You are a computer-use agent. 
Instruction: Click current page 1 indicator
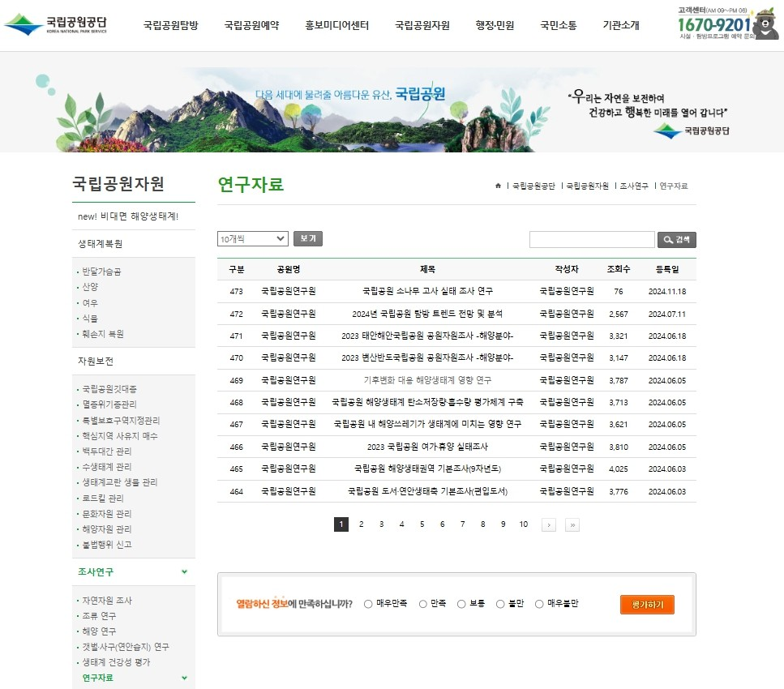point(341,524)
